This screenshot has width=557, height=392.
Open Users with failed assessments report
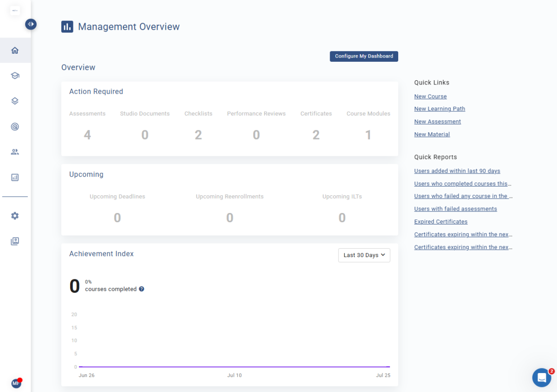(455, 209)
